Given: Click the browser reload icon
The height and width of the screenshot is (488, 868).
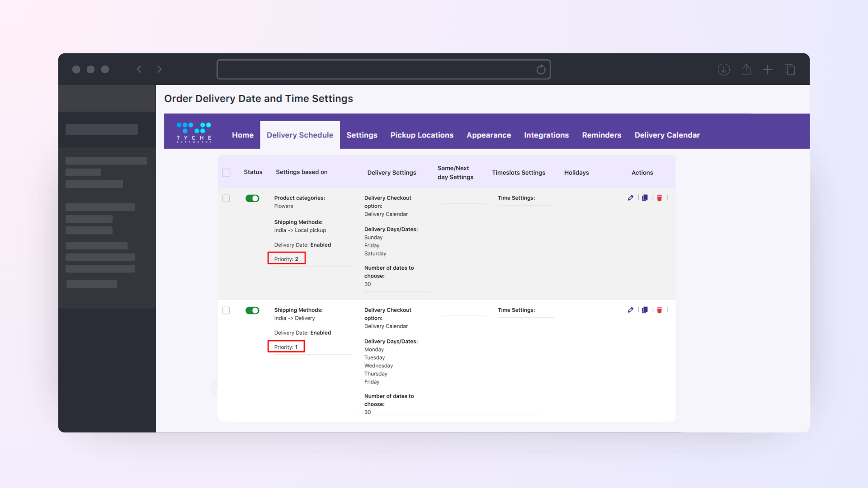Looking at the screenshot, I should 541,70.
